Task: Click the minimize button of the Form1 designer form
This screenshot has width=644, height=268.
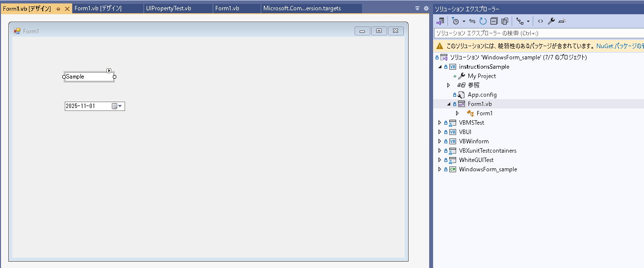Action: [362, 31]
